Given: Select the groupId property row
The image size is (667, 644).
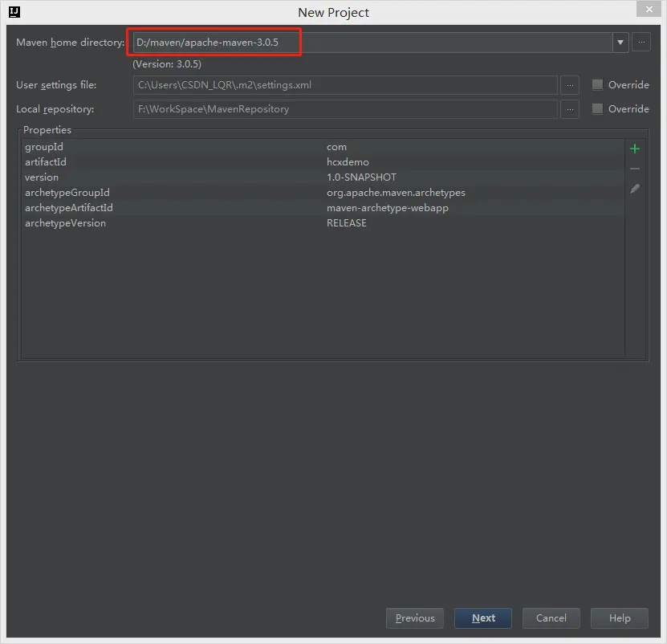Looking at the screenshot, I should coord(323,147).
